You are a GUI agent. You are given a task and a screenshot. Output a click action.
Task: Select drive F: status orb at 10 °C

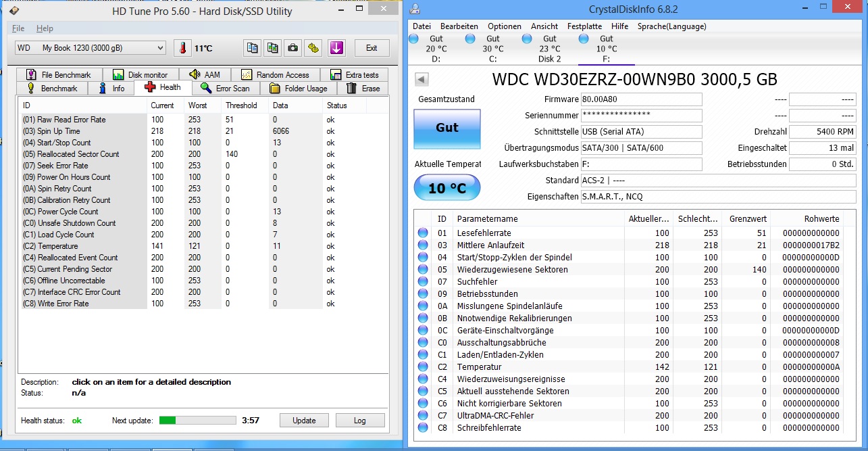584,40
